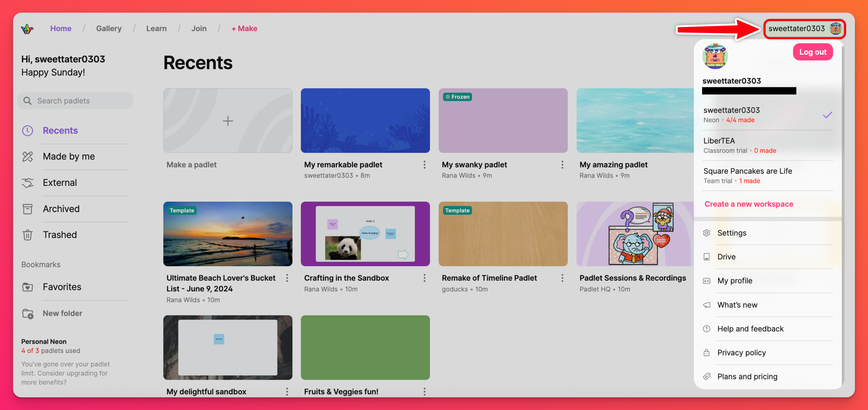Open Padlet Sessions & Recordings thumbnail
Viewport: 868px width, 410px height.
coord(635,234)
